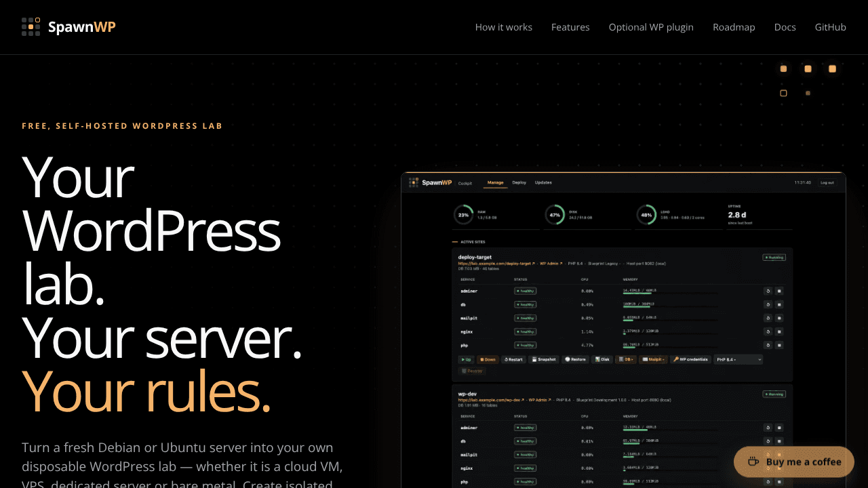Stop adminer service in wp-dev
Image resolution: width=868 pixels, height=488 pixels.
(x=779, y=428)
